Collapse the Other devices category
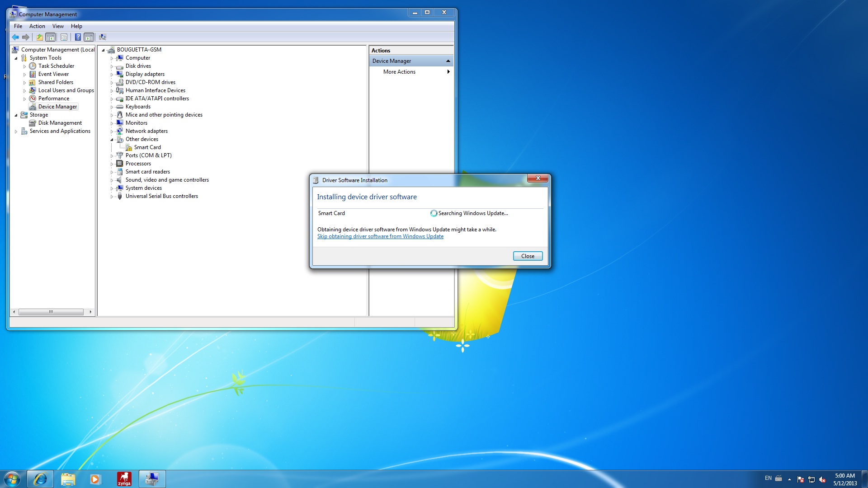868x488 pixels. (x=112, y=139)
